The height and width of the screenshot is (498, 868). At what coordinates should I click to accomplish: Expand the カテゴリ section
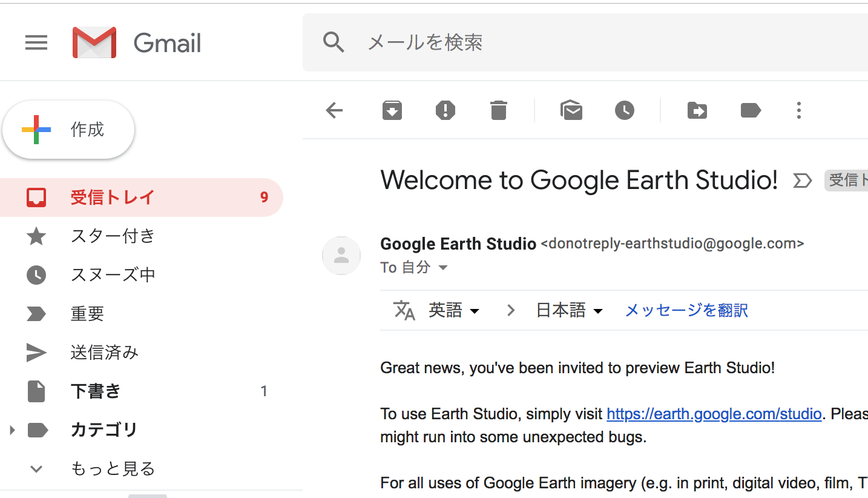click(12, 430)
